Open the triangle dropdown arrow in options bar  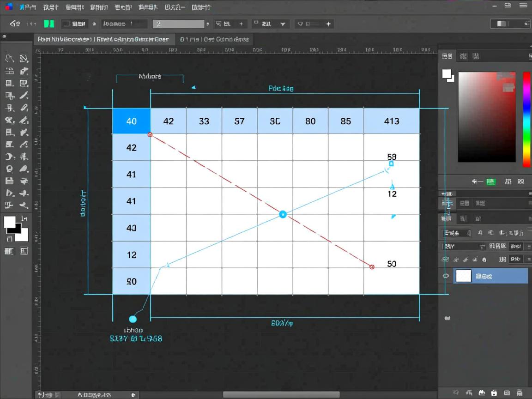click(x=283, y=24)
